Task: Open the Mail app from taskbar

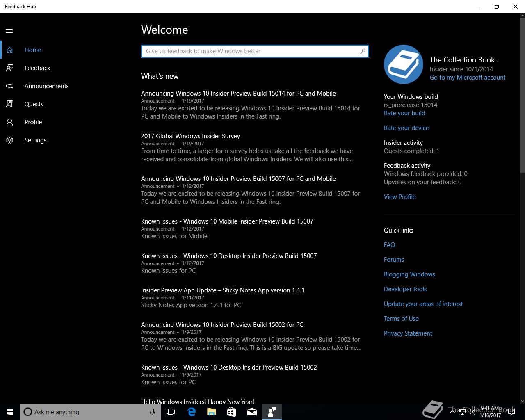Action: pyautogui.click(x=252, y=412)
